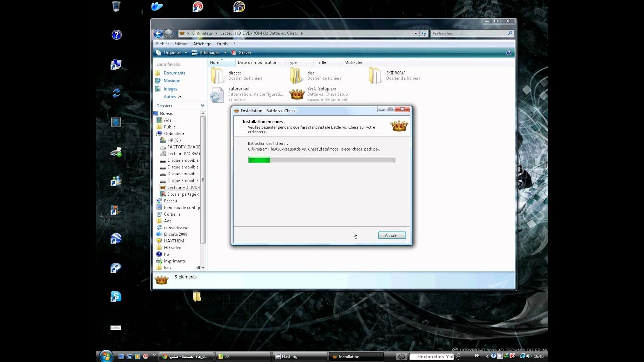Screen dimensions: 644x362
Task: Click the Explorer Back arrow button
Action: [158, 33]
